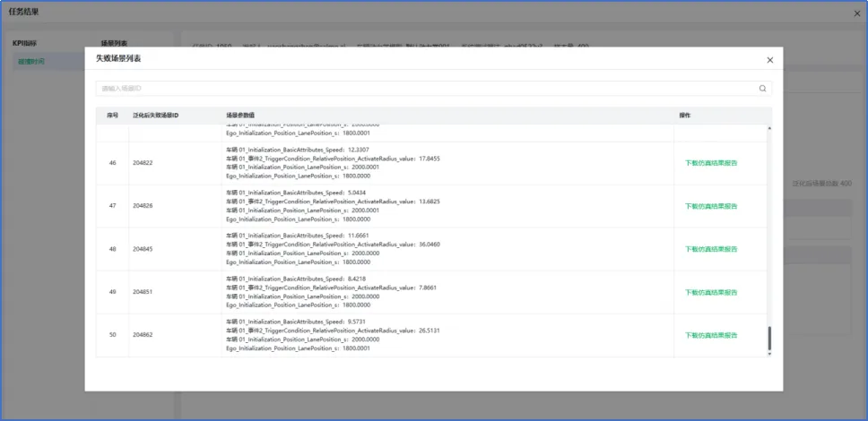Click the search magnifier icon in 失败场景列表
The width and height of the screenshot is (868, 421).
(762, 89)
